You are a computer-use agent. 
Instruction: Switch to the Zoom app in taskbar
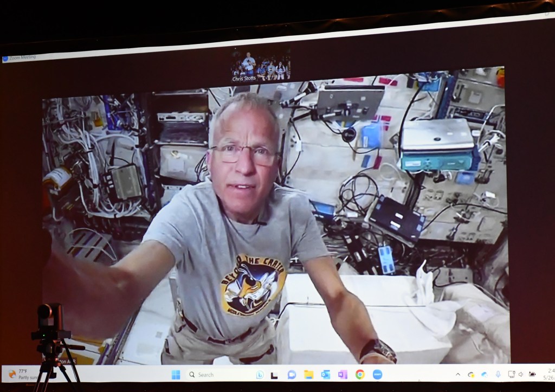tap(377, 375)
